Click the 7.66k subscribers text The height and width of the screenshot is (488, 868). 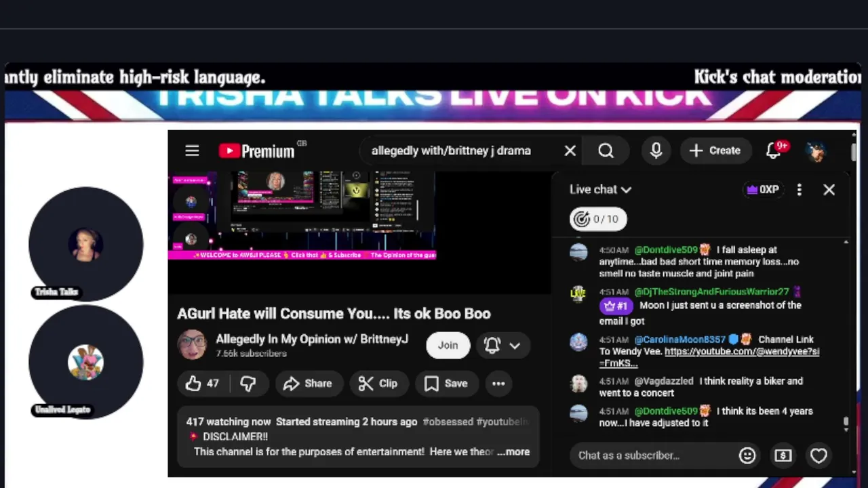click(251, 354)
